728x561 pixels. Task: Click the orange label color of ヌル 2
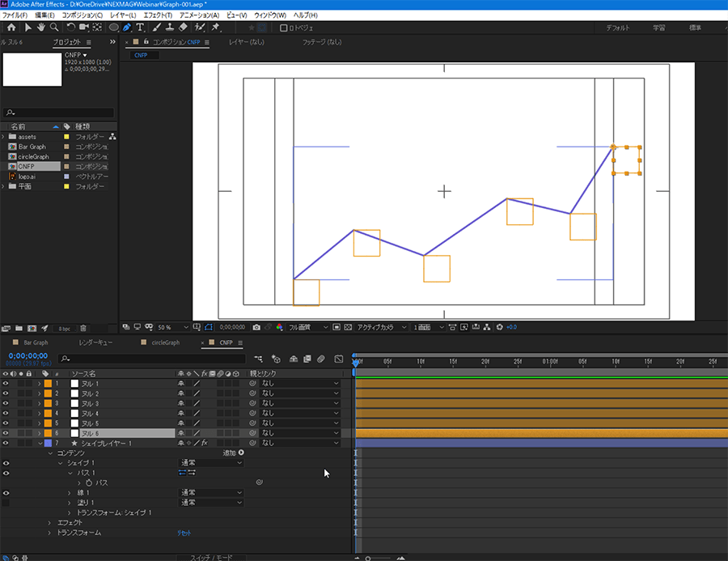pyautogui.click(x=47, y=393)
